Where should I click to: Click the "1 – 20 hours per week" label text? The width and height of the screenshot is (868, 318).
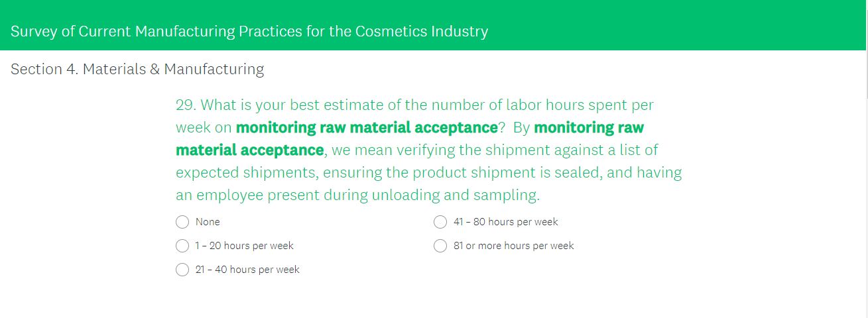coord(244,246)
